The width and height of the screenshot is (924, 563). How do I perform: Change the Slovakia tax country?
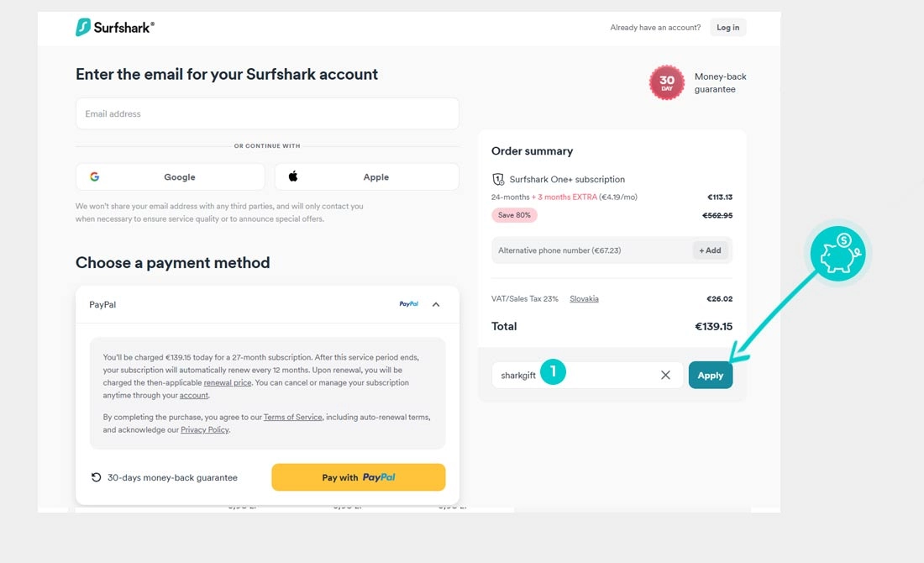[584, 299]
